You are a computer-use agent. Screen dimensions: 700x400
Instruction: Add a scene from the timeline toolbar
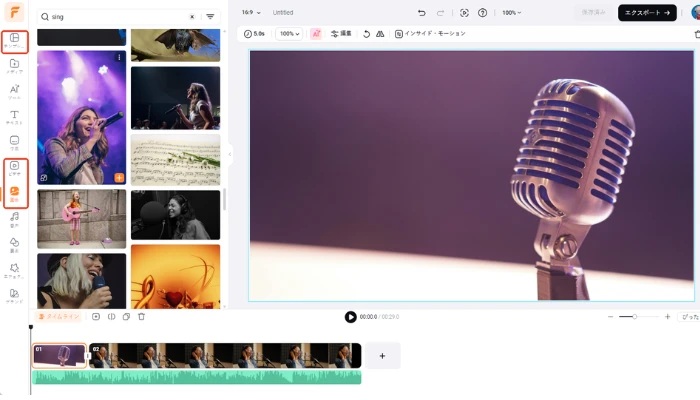click(96, 317)
